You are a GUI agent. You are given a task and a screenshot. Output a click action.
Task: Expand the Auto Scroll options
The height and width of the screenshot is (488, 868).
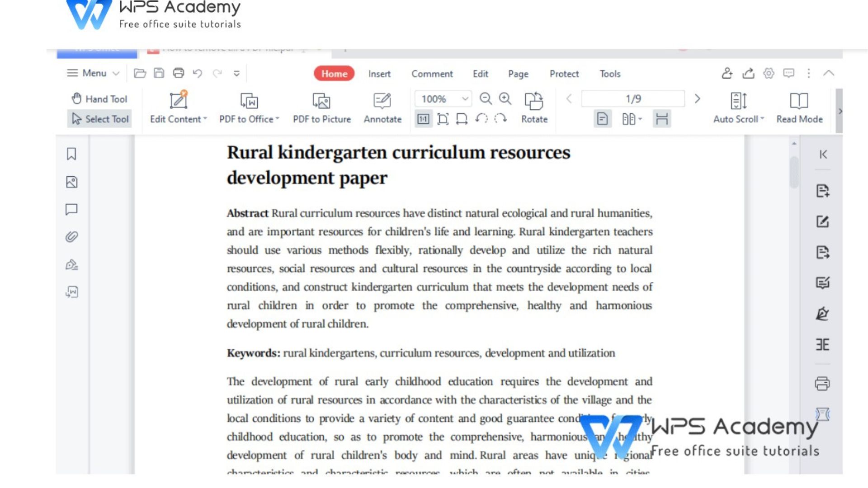[x=762, y=119]
